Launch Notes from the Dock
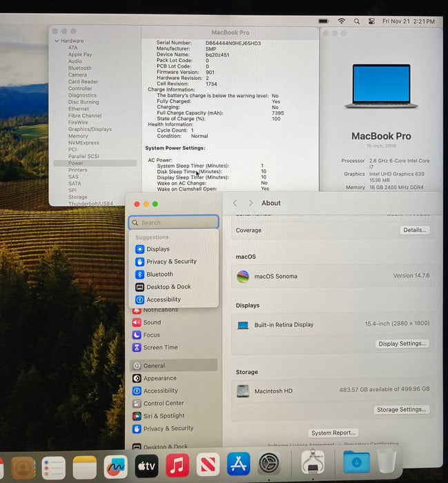 [85, 467]
